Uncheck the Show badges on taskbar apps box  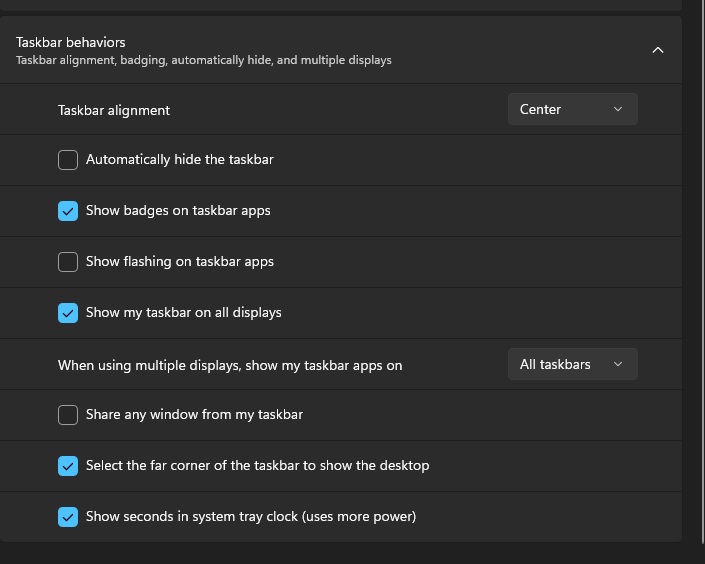click(x=68, y=211)
